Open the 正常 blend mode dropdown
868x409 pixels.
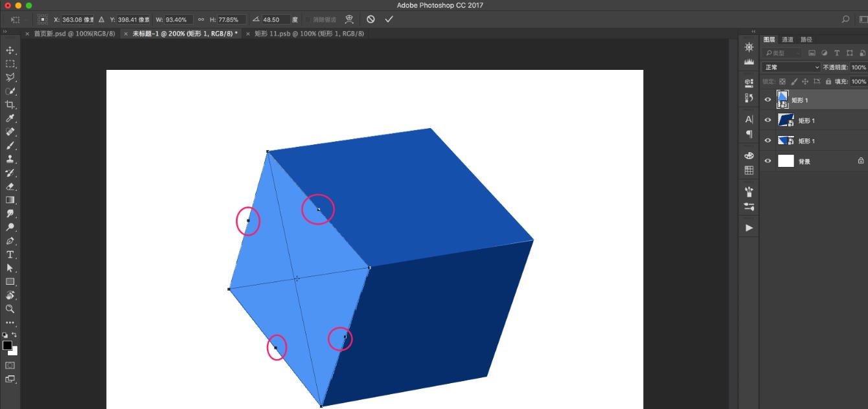pos(791,67)
